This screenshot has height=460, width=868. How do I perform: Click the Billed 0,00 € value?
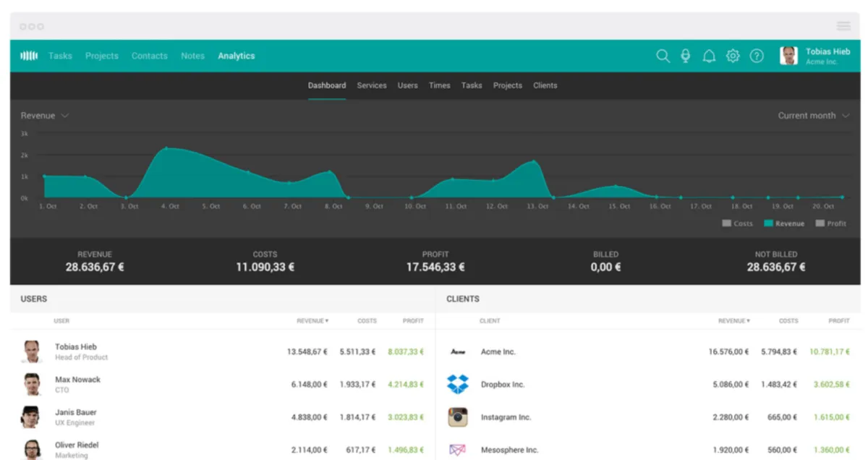pos(605,267)
